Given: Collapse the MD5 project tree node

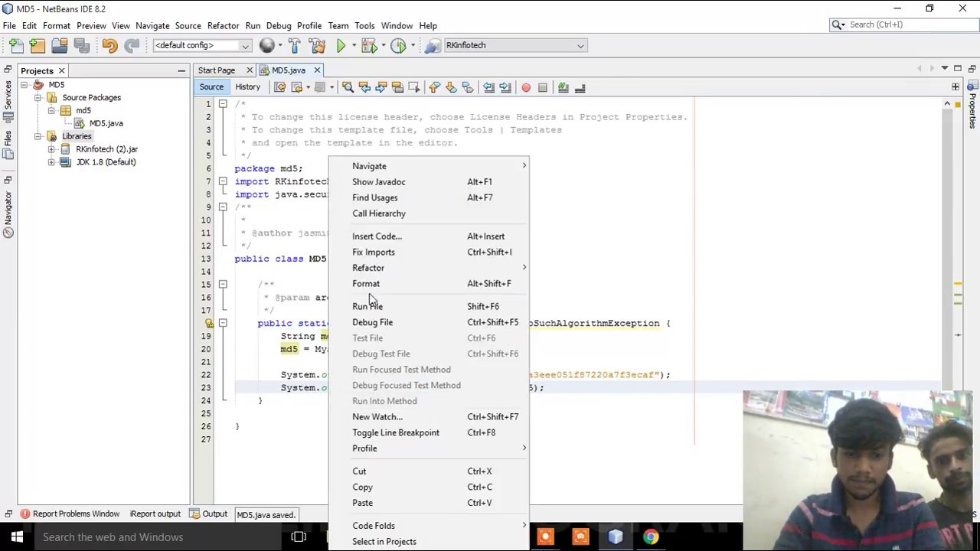Looking at the screenshot, I should [x=24, y=85].
